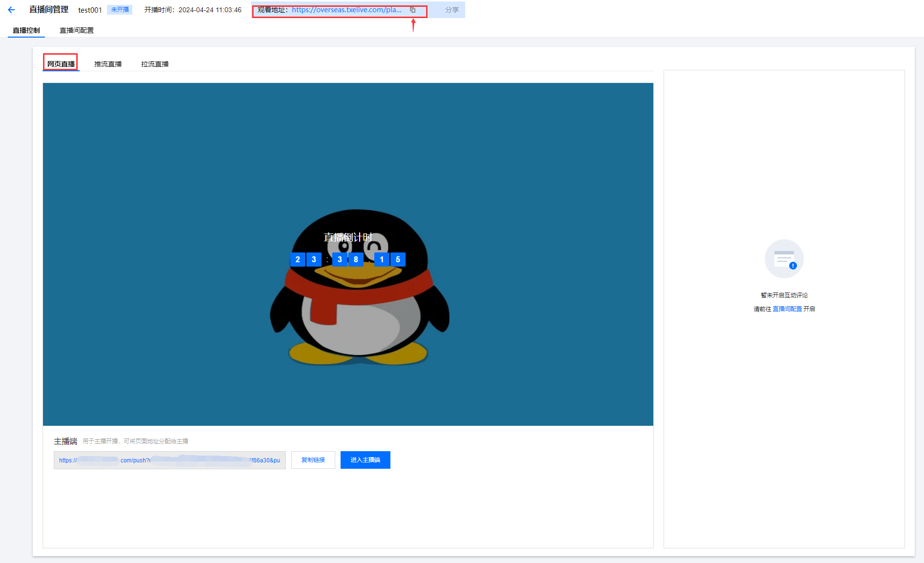Click the penguin live preview image
This screenshot has height=563, width=924.
(x=348, y=254)
